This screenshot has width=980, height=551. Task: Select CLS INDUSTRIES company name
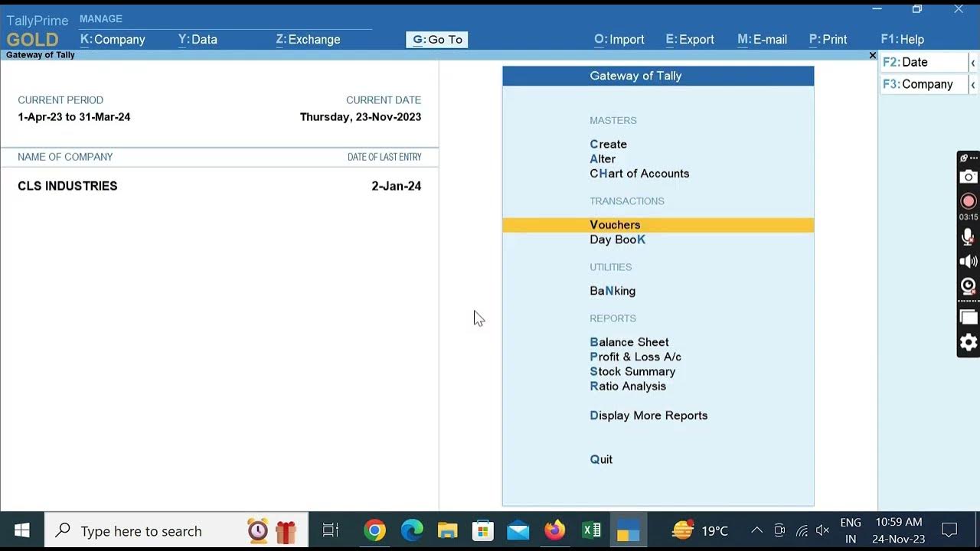(x=67, y=186)
